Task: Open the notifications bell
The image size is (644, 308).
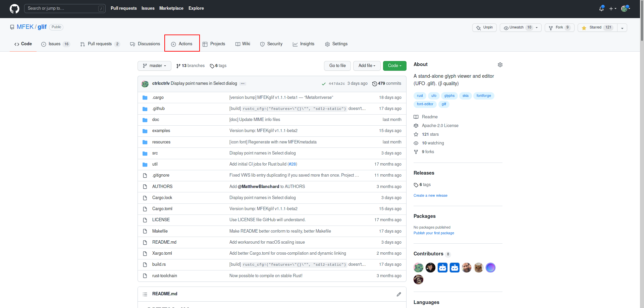Action: click(601, 8)
